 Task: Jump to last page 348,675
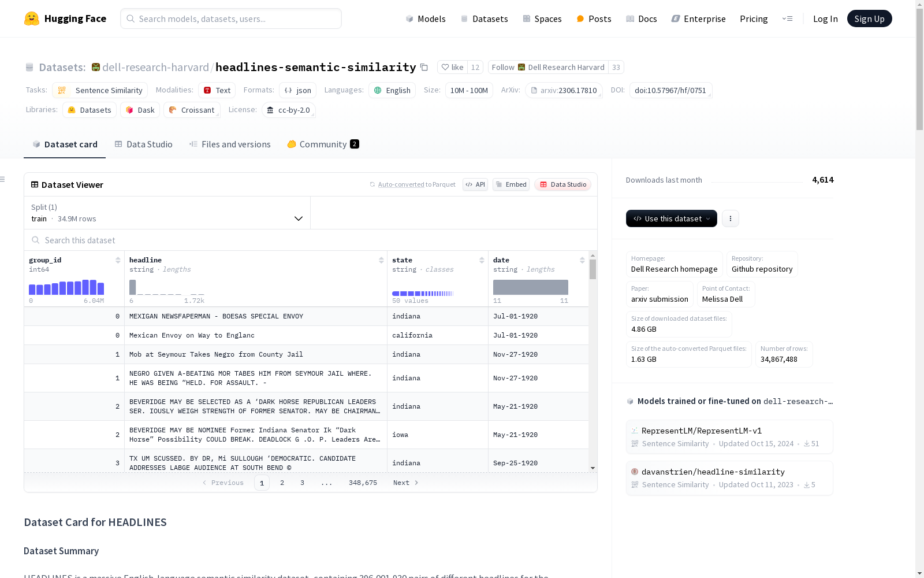tap(363, 483)
